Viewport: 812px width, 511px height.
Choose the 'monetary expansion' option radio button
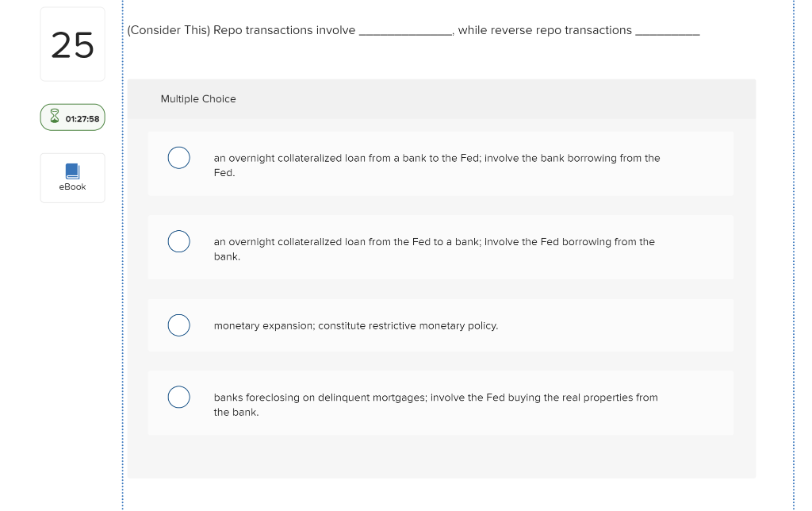click(x=178, y=325)
